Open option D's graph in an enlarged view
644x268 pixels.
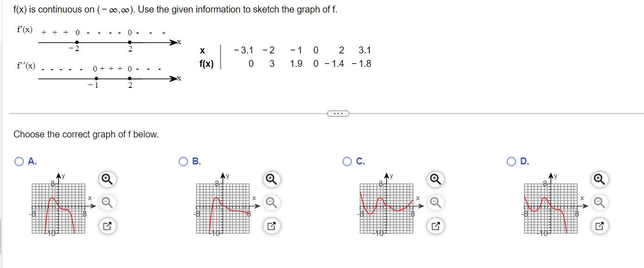coord(600,226)
